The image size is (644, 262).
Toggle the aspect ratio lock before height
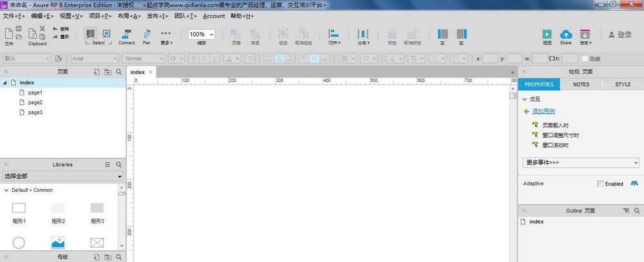coord(549,59)
